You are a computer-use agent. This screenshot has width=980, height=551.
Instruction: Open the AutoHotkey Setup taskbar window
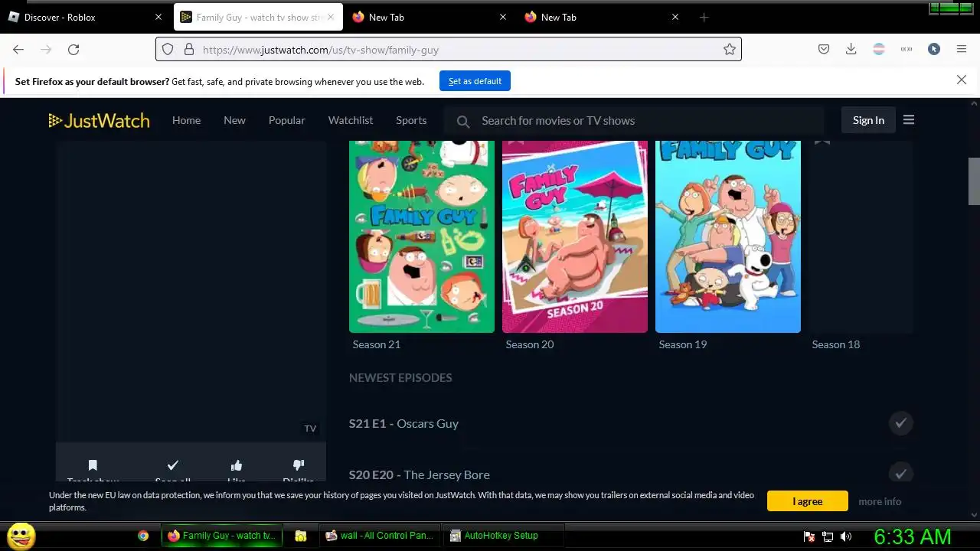(504, 536)
